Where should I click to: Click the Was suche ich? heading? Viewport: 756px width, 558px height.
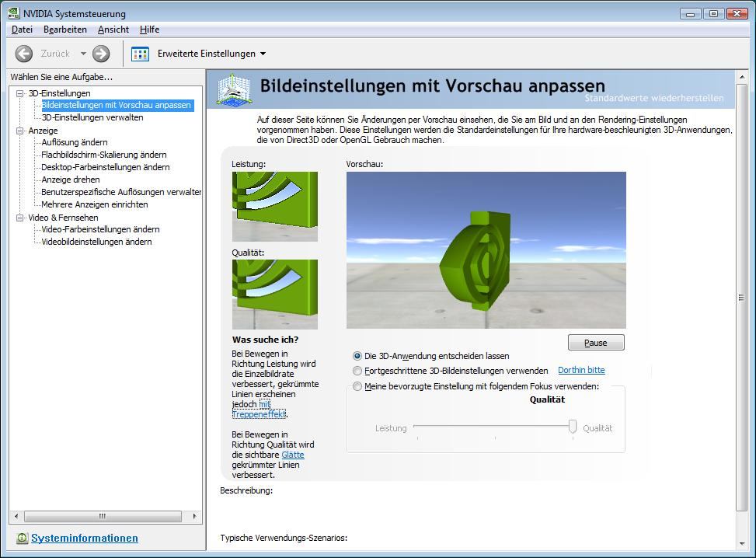click(265, 340)
